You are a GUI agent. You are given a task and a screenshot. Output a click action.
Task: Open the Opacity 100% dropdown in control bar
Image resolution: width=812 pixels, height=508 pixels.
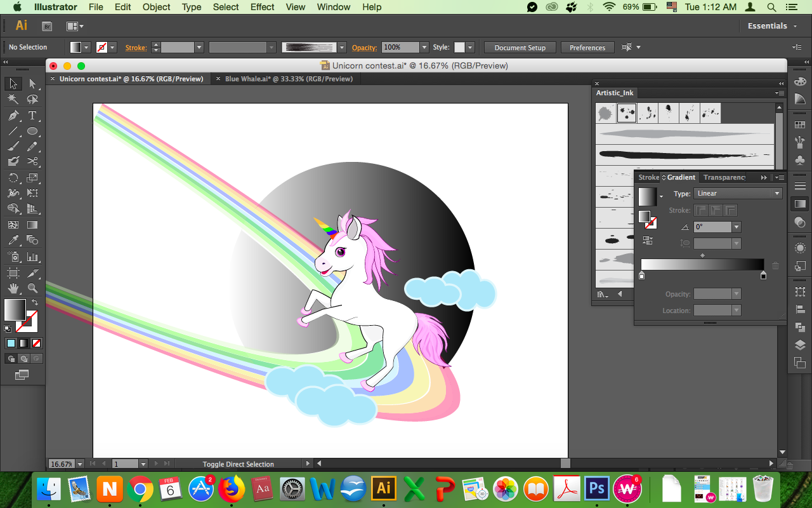(424, 48)
